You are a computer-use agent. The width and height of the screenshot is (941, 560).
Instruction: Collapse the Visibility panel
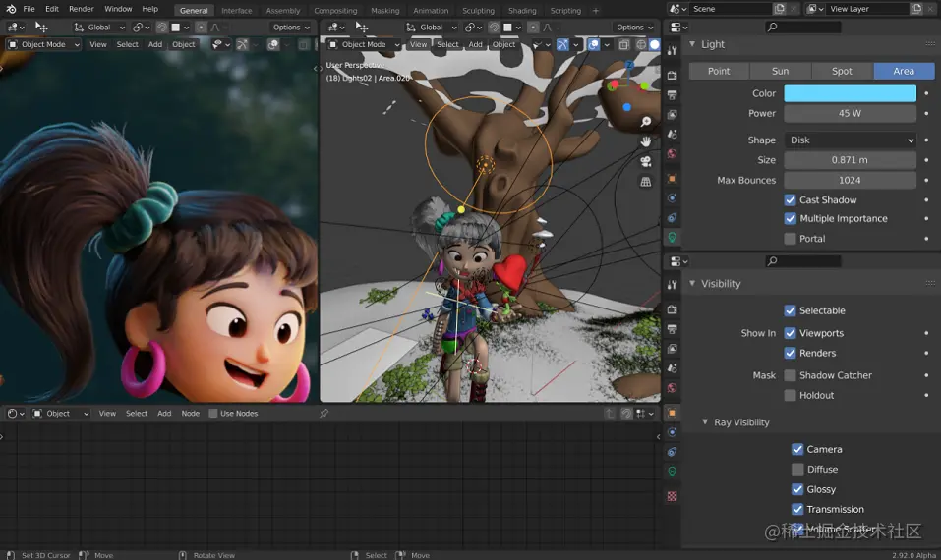coord(692,284)
